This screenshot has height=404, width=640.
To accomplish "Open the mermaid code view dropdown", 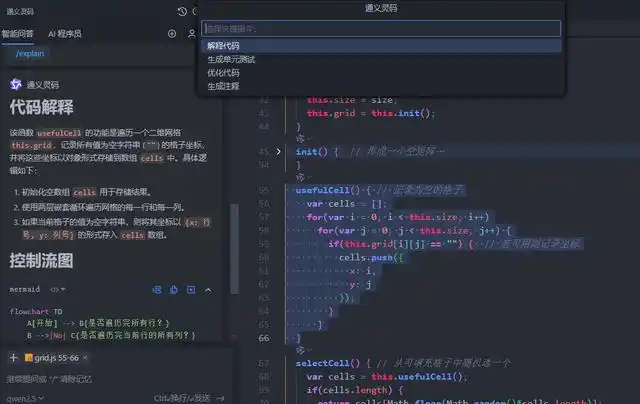I will pos(58,289).
